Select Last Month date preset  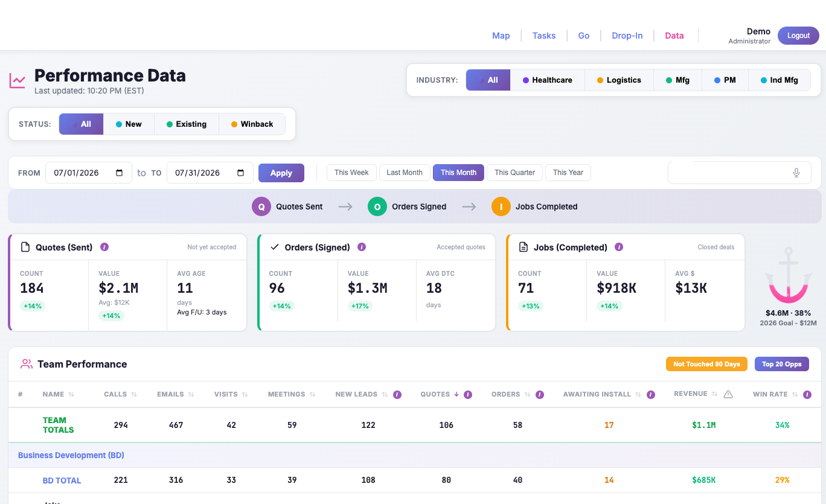click(405, 173)
